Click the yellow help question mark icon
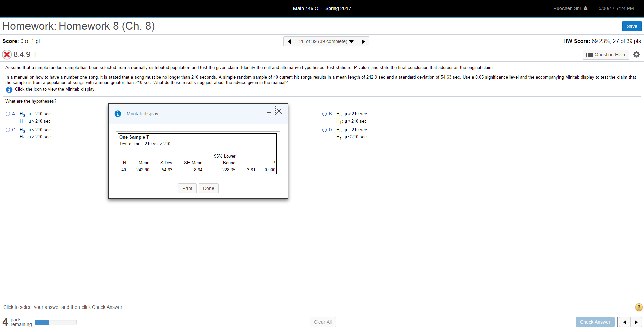Viewport: 644px width, 332px height. [639, 307]
